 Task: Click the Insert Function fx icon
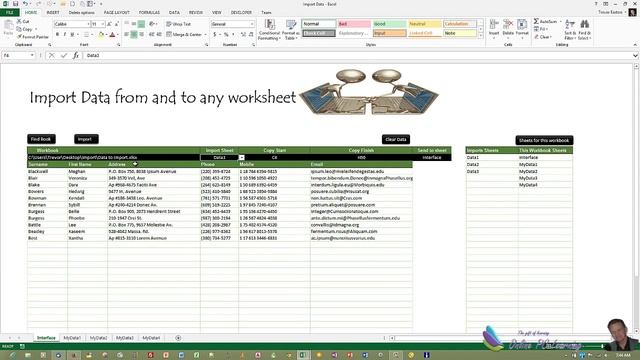pos(76,55)
